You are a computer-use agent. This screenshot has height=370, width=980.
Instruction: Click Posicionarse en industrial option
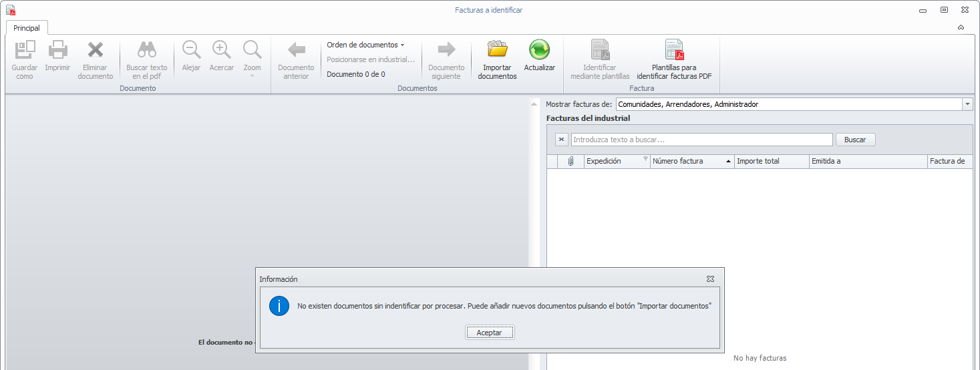coord(371,59)
